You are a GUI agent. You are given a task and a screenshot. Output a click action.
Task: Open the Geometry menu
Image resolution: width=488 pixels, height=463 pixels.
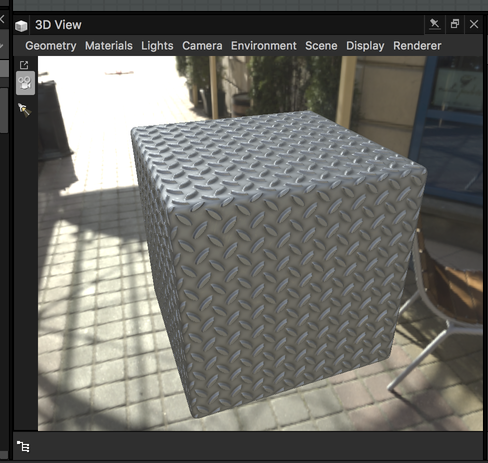(51, 46)
